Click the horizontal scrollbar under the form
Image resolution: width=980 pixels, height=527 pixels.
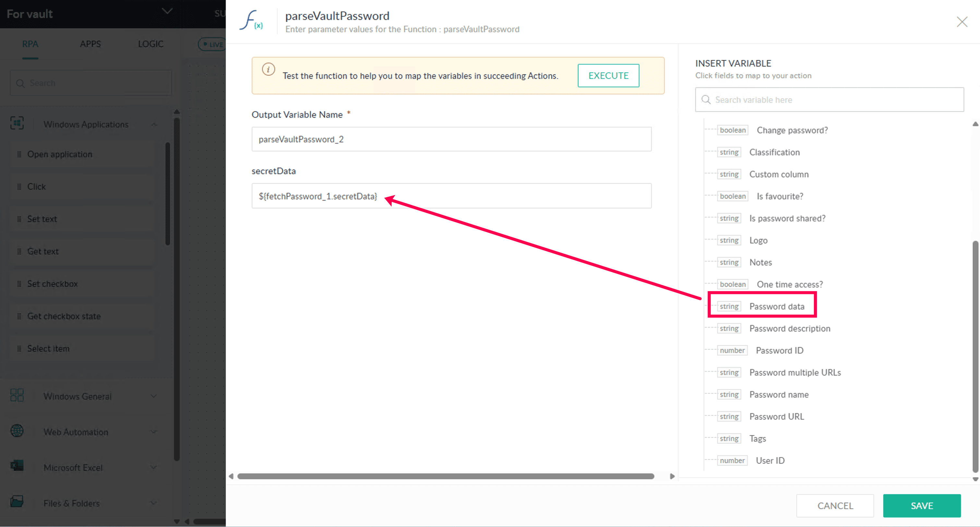point(445,476)
